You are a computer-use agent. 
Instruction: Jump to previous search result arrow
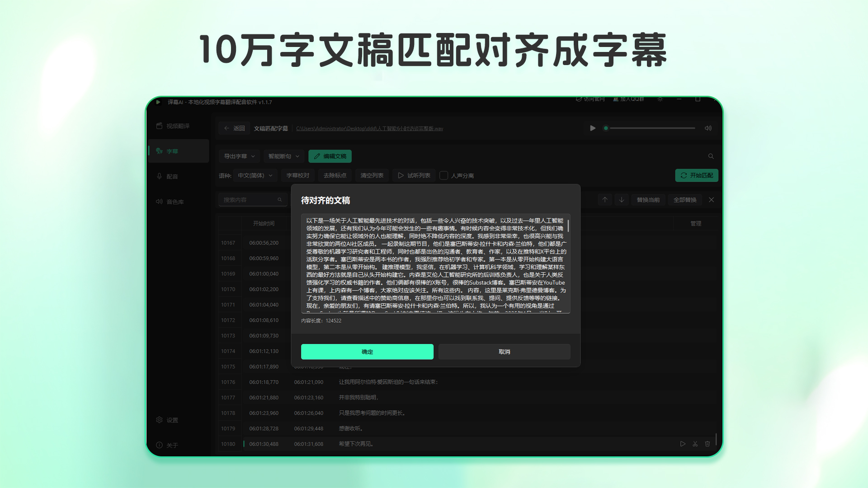coord(605,200)
